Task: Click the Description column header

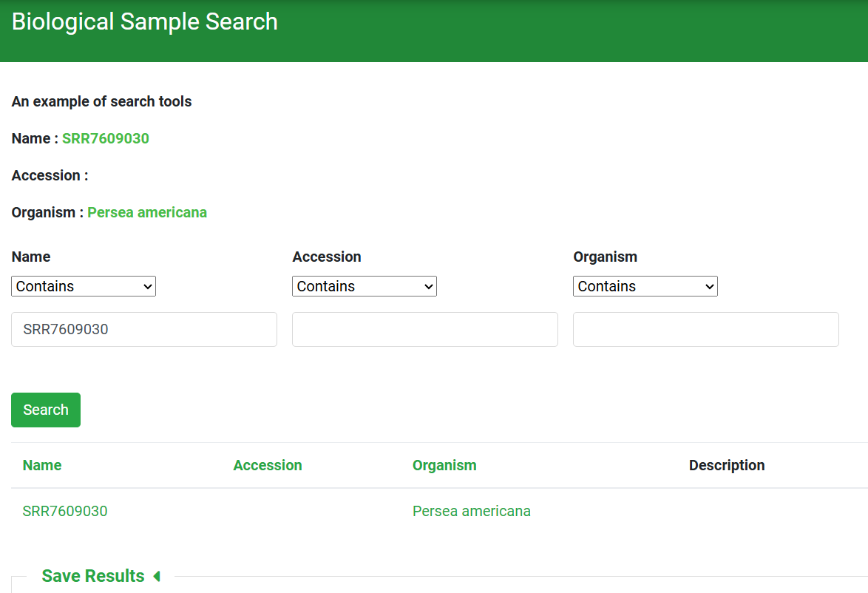Action: point(727,465)
